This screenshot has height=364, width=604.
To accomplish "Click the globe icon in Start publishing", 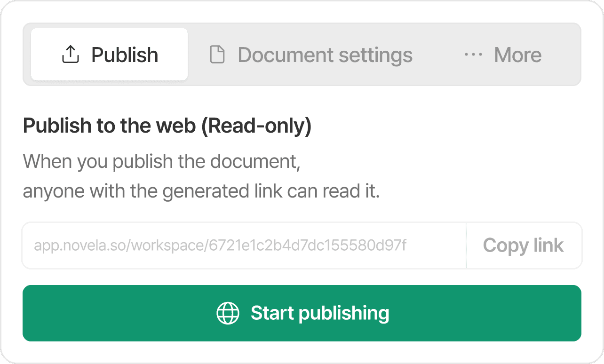I will 228,313.
